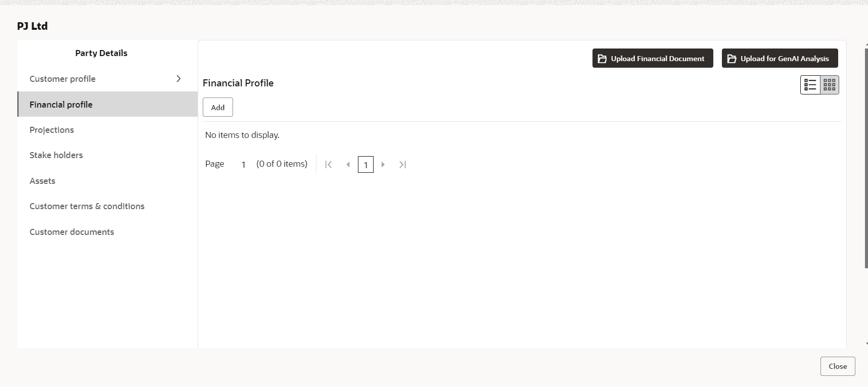Viewport: 868px width, 387px height.
Task: Add a new financial profile
Action: coord(218,107)
